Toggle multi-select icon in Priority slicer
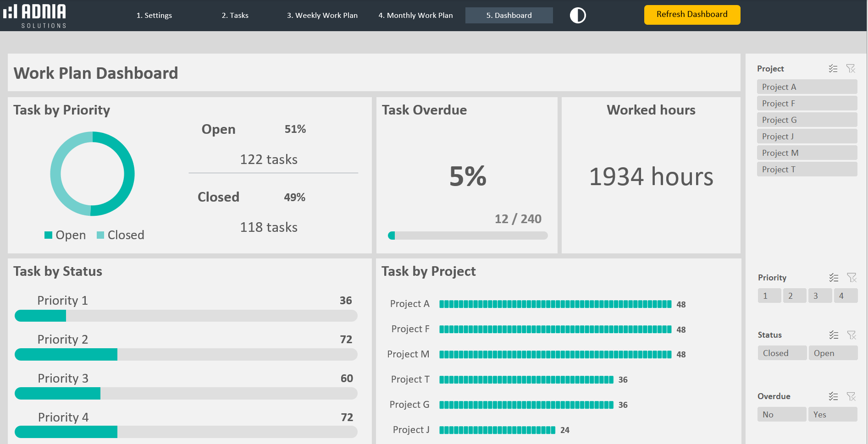 click(834, 278)
